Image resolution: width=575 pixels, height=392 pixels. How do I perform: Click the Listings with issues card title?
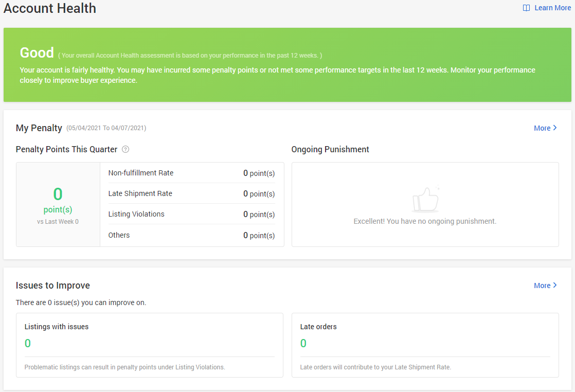57,326
